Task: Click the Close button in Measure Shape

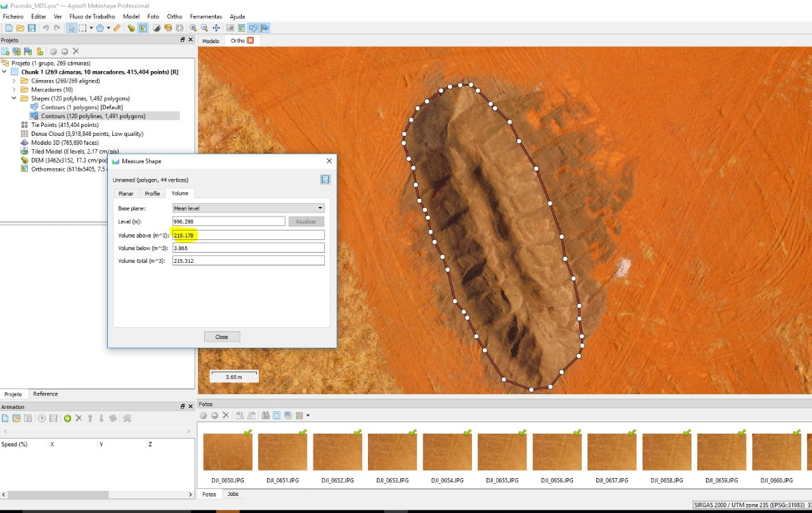Action: click(221, 337)
